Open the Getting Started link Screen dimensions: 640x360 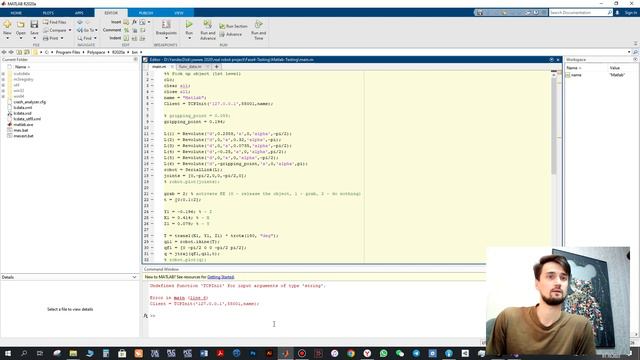pos(221,277)
